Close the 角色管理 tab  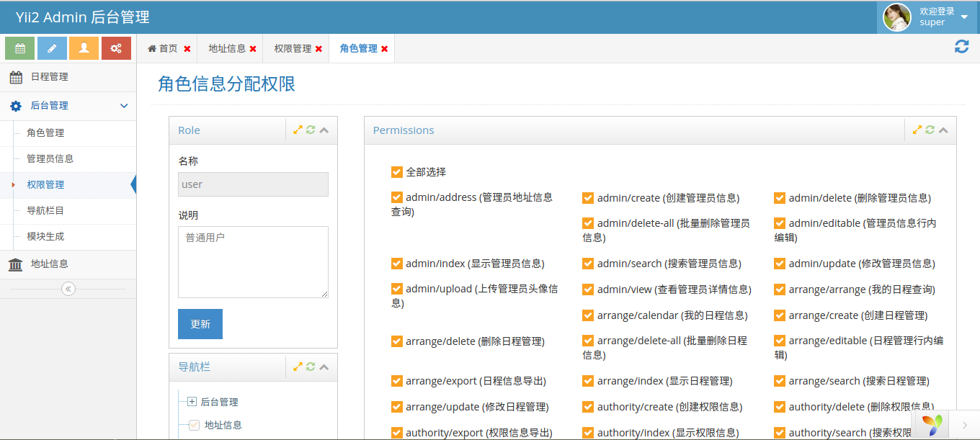384,49
